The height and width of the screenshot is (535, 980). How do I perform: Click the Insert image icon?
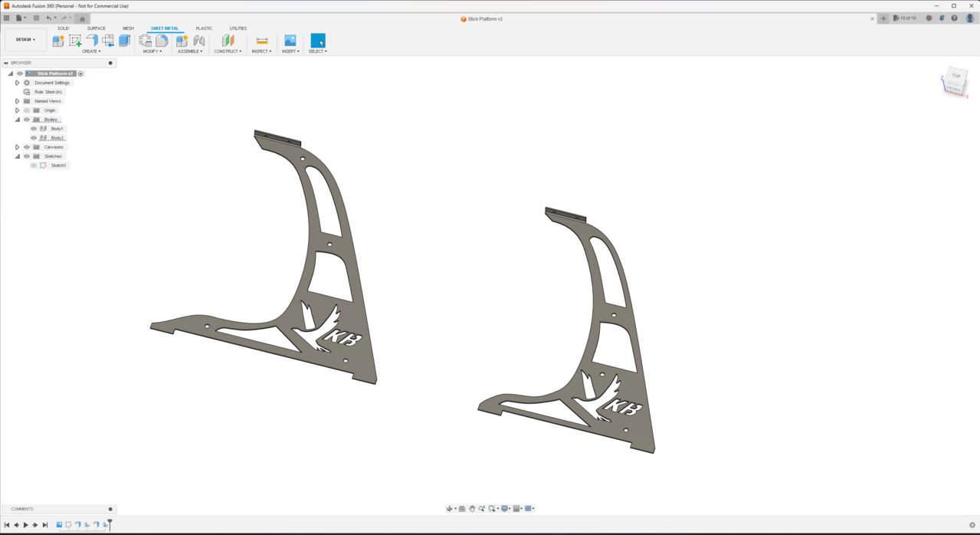pos(290,41)
